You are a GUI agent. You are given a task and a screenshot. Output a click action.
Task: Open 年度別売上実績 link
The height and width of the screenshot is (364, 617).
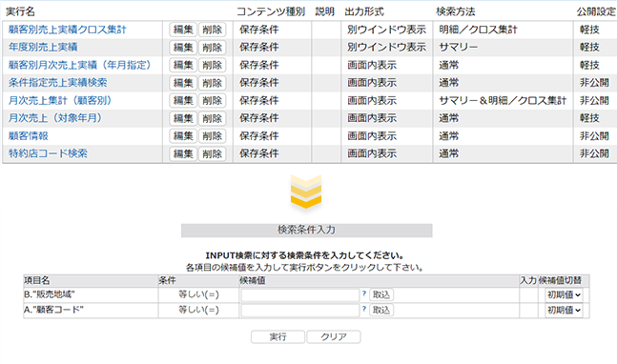tap(43, 48)
